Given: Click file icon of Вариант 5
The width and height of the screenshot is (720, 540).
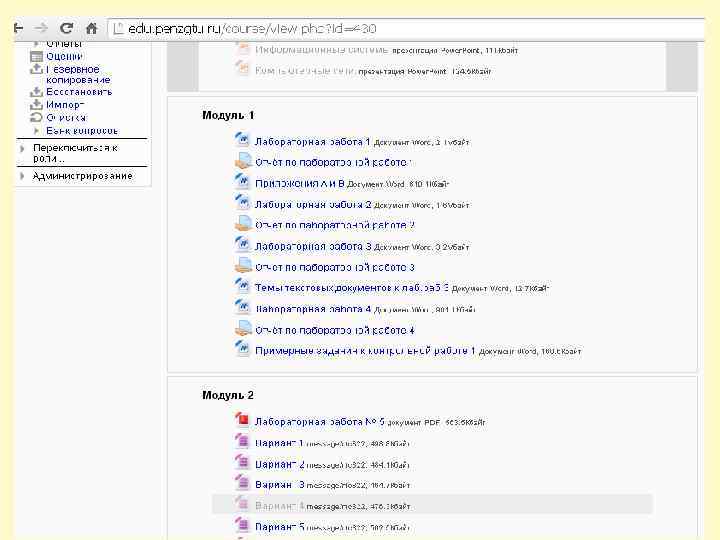Looking at the screenshot, I should tap(242, 525).
